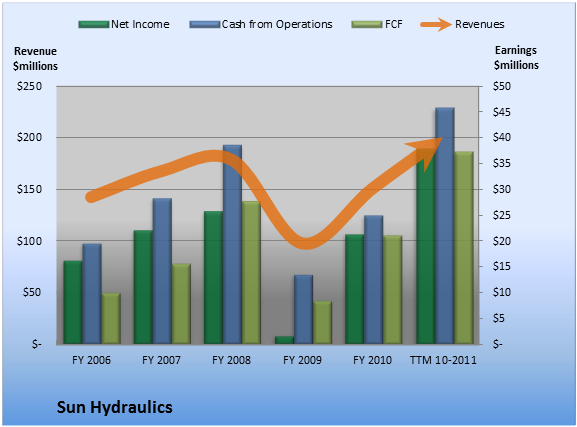
Task: Click the 'FY 2006' category label
Action: click(91, 360)
